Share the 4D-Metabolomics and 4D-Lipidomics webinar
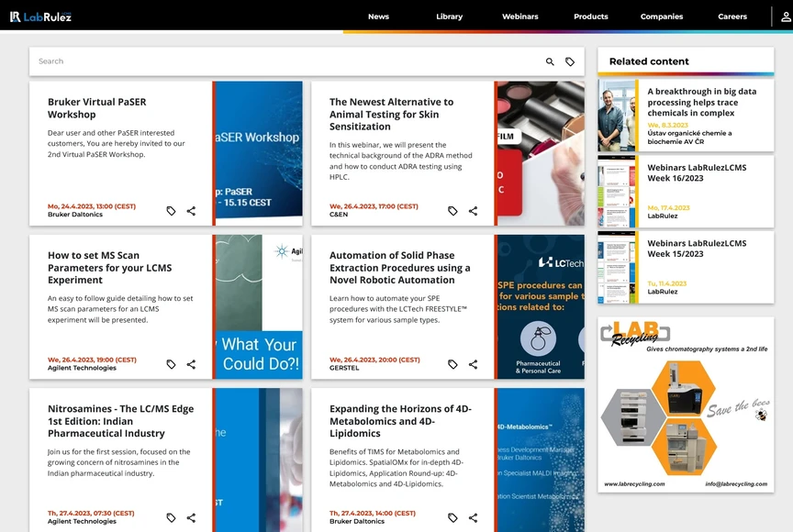The image size is (793, 532). (x=473, y=518)
